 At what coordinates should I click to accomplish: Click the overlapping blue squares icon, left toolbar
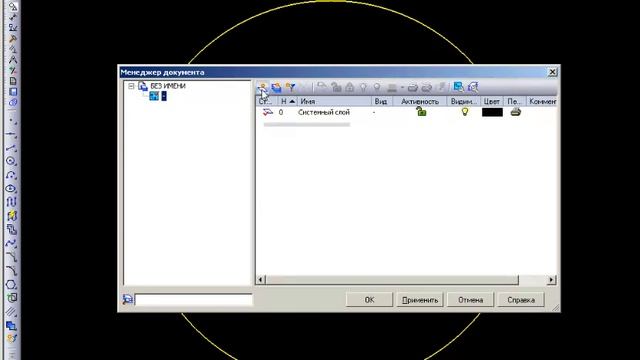(11, 326)
